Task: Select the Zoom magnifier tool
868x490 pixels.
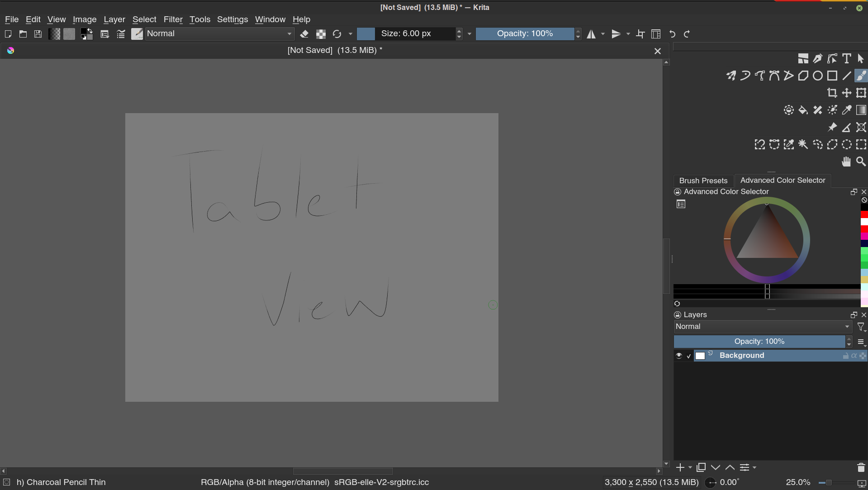Action: click(x=861, y=162)
